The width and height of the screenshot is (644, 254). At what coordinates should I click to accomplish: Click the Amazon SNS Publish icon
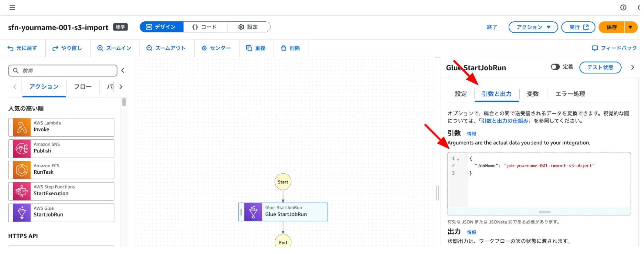(22, 149)
